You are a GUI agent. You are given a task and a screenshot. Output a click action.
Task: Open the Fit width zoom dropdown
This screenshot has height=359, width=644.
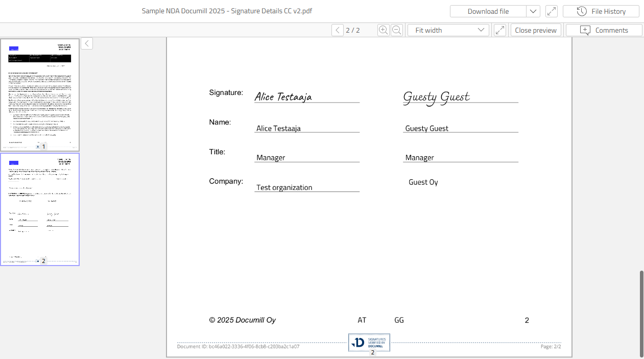point(448,30)
